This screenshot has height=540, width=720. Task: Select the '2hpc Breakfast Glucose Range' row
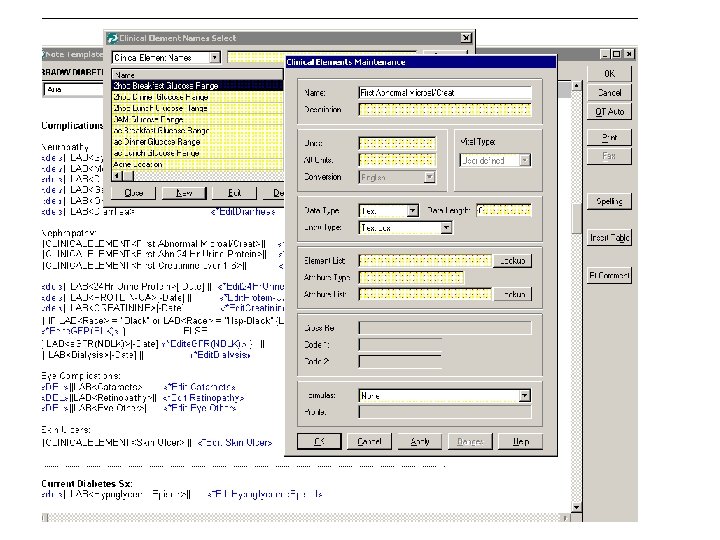197,85
